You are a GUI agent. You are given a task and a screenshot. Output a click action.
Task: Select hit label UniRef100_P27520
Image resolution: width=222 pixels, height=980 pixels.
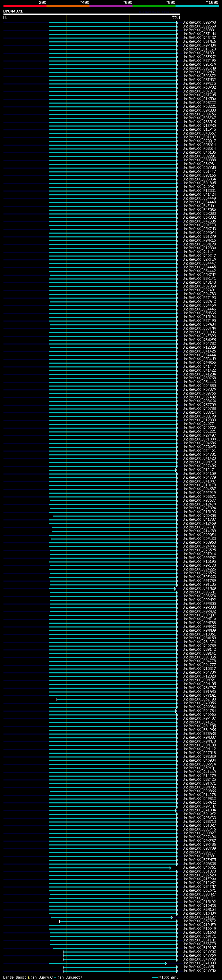click(x=199, y=875)
